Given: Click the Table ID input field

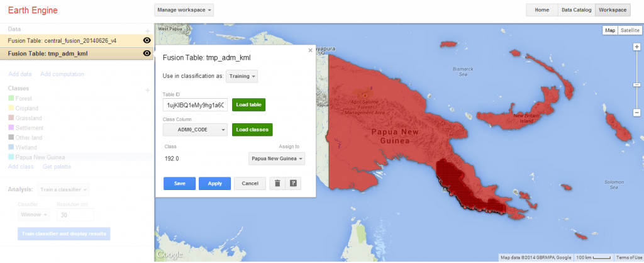Looking at the screenshot, I should coord(195,105).
